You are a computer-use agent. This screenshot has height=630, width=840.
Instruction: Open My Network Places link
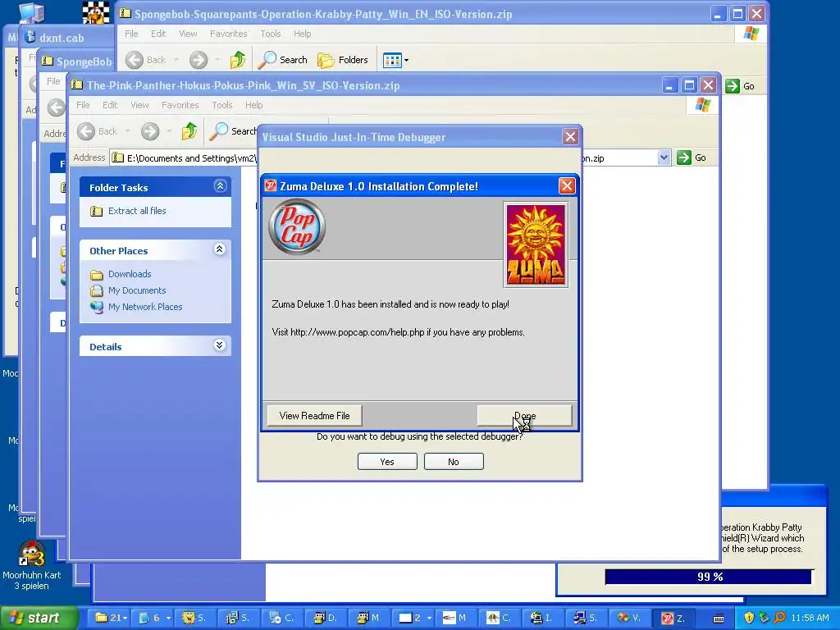145,307
